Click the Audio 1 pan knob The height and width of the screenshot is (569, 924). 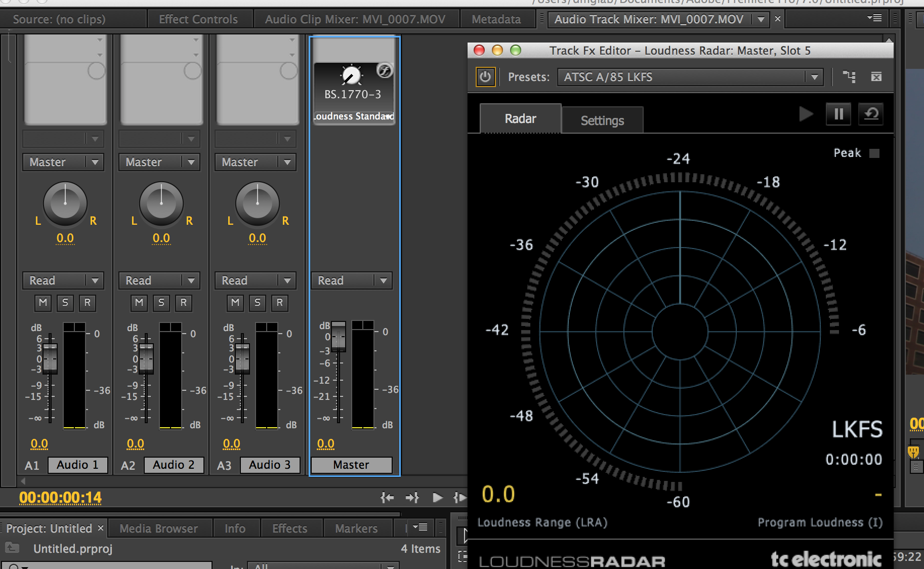pos(65,204)
